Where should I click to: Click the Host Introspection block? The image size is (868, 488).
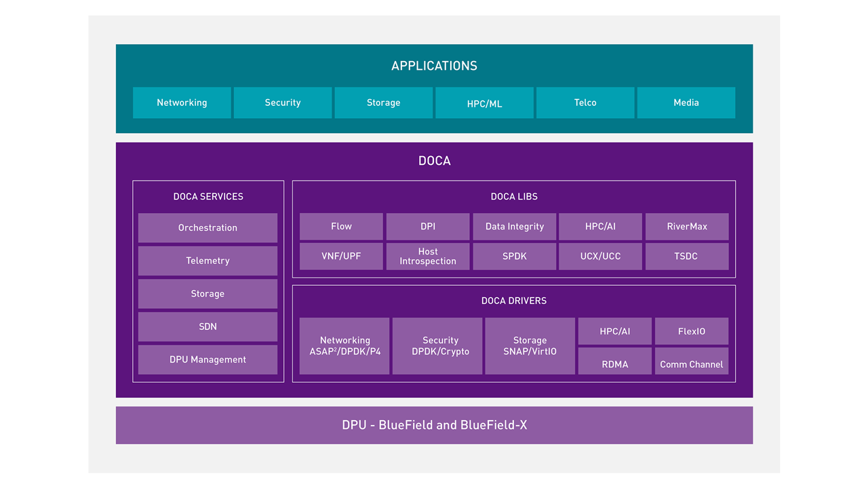428,257
